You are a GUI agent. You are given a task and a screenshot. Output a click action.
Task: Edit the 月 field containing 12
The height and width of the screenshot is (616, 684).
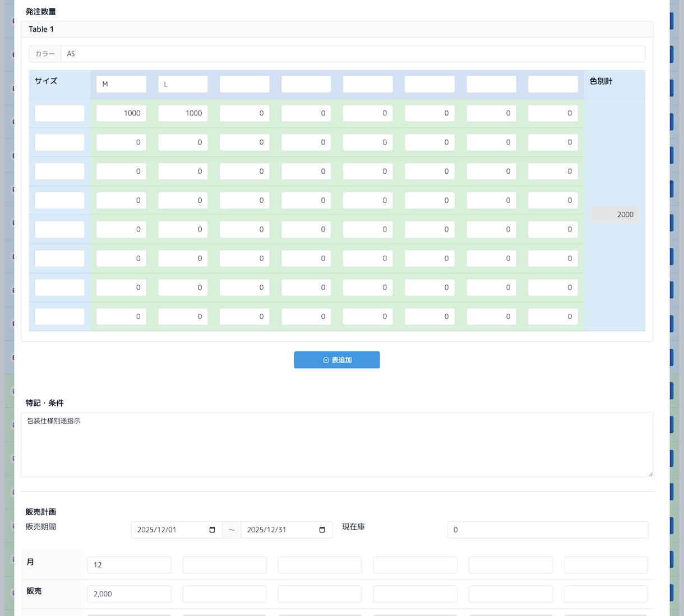coord(129,565)
